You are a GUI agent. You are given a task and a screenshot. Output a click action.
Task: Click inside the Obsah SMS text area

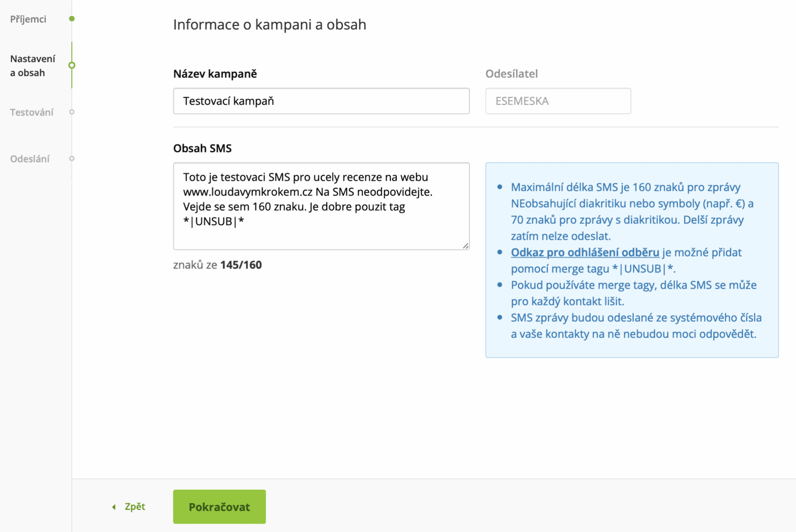321,206
